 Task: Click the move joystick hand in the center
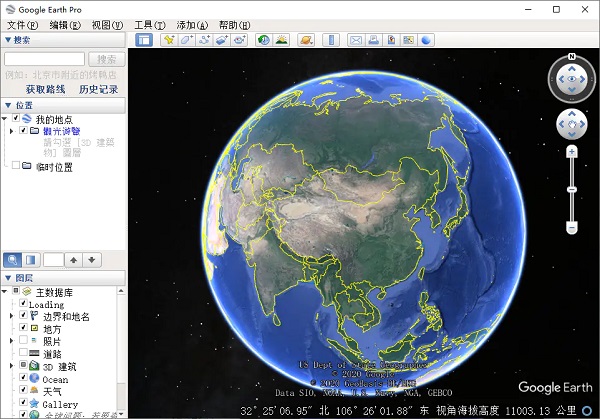click(572, 124)
